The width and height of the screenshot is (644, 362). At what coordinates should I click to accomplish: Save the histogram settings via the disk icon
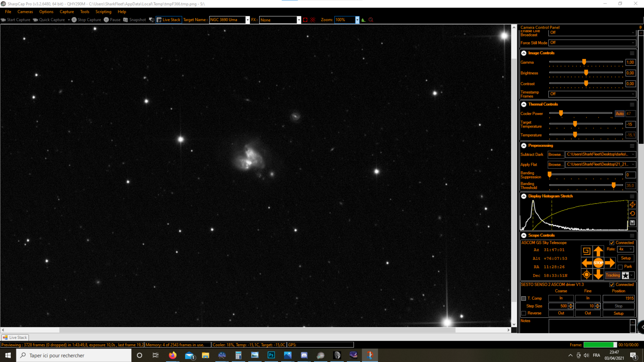(632, 222)
